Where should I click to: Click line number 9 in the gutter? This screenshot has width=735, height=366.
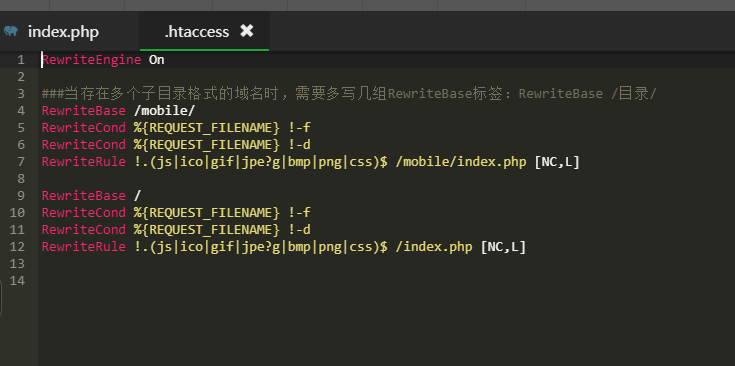20,195
